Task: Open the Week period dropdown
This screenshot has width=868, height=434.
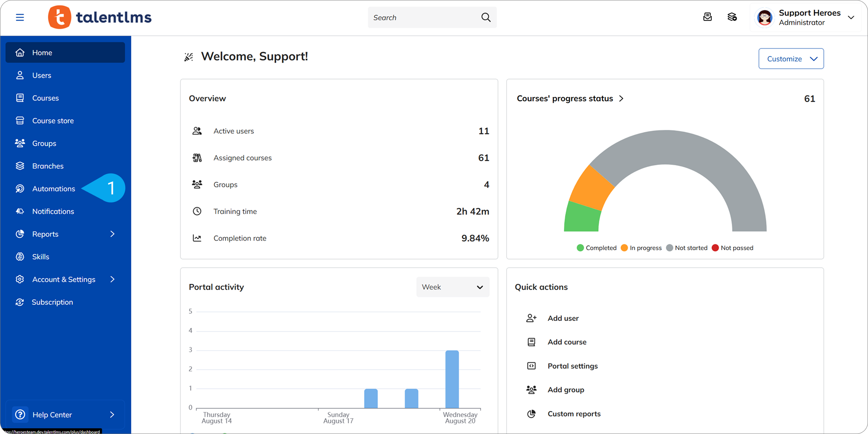Action: click(452, 287)
